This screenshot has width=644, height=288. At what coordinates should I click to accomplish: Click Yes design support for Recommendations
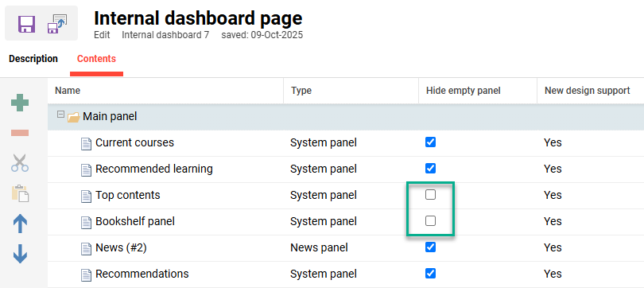click(x=553, y=274)
